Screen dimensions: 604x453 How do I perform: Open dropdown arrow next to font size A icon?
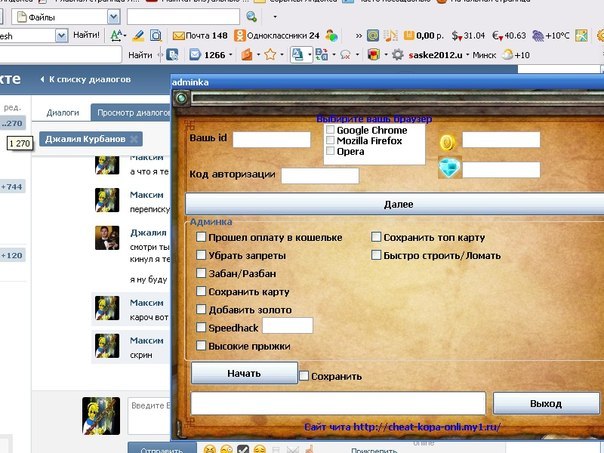pos(125,35)
